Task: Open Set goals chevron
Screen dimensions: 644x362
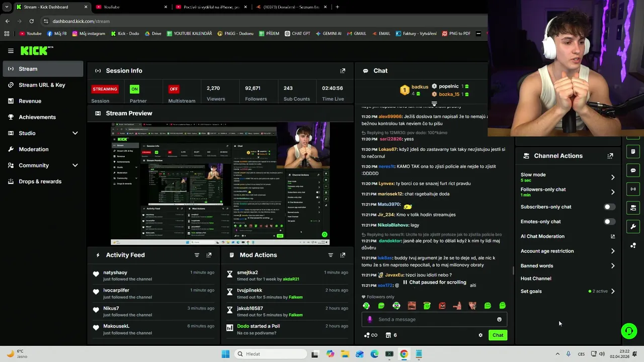Action: click(612, 291)
